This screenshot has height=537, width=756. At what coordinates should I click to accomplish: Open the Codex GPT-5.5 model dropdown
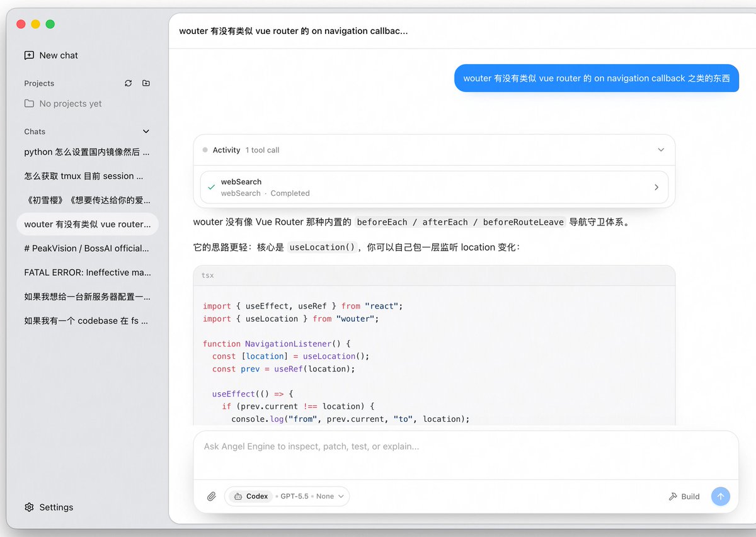[287, 496]
